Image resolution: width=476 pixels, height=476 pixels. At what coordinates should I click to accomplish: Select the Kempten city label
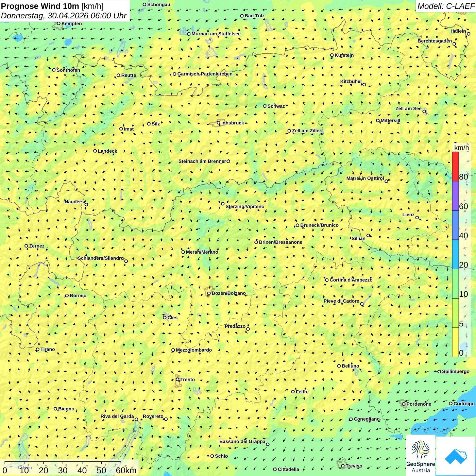tap(71, 24)
